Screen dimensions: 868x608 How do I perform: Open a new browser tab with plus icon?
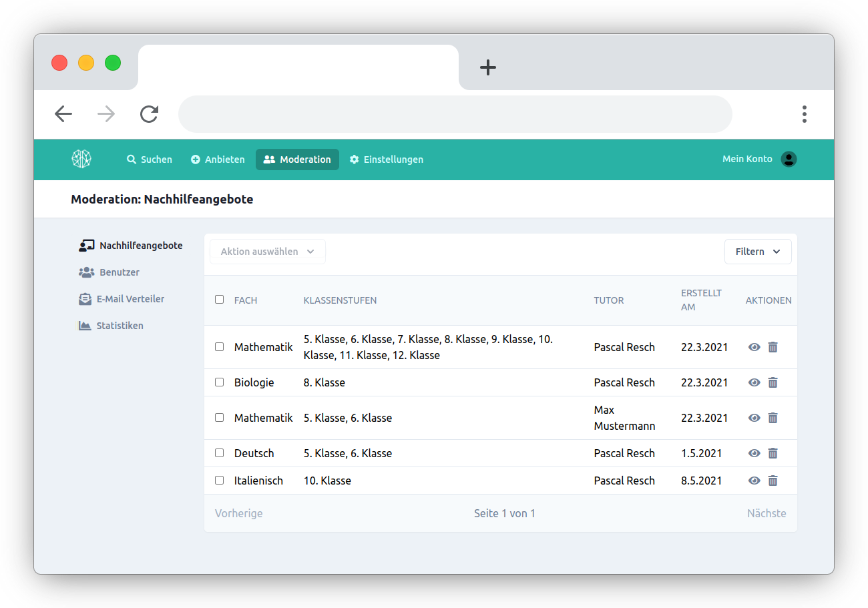pyautogui.click(x=488, y=67)
